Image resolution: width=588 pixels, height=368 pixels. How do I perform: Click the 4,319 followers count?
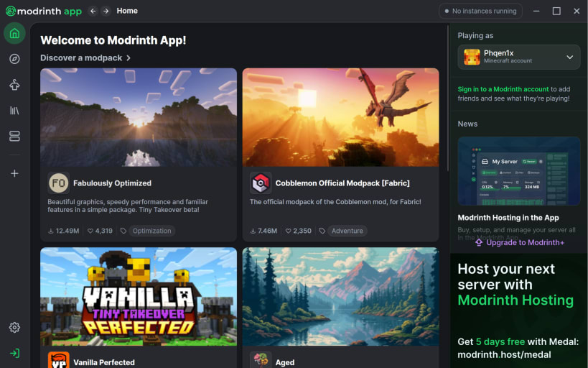point(100,231)
